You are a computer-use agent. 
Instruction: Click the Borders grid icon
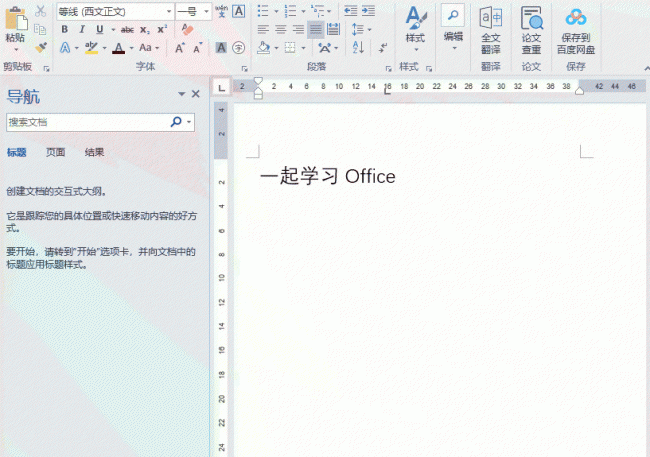tap(290, 48)
